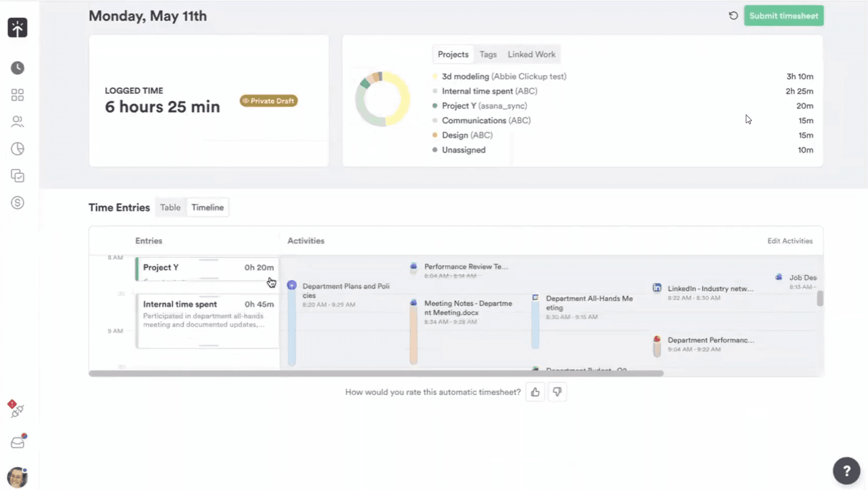Switch to the Projects tab
The image size is (868, 490).
(453, 54)
